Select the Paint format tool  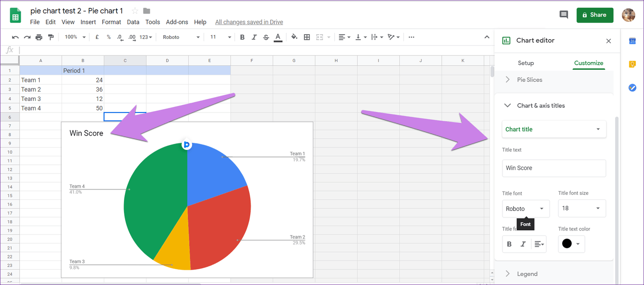[x=51, y=37]
